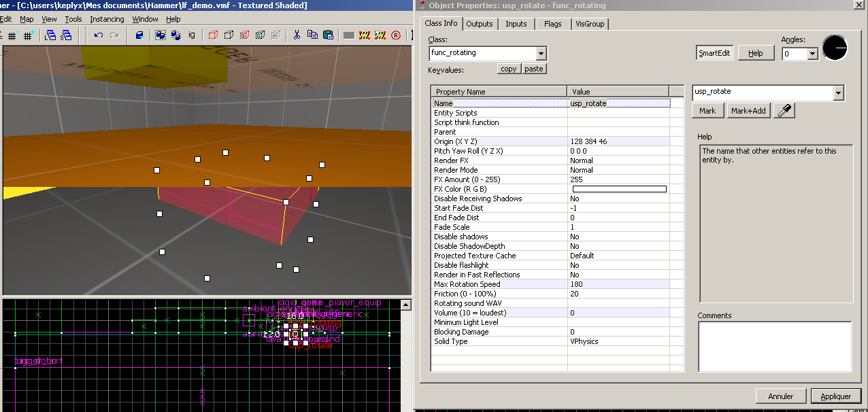Click the smaller grid toolbar icon
Viewport: 868px width, 412px height.
click(13, 35)
